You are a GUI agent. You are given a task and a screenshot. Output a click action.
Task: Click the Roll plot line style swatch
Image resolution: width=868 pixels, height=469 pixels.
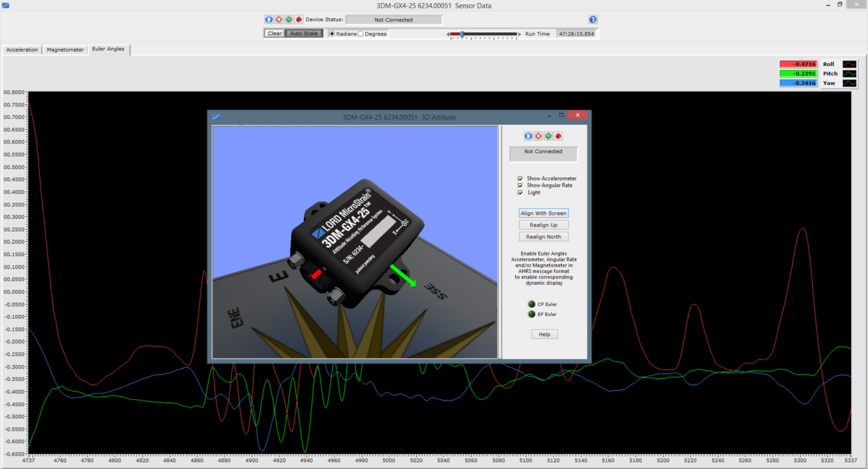coord(849,64)
